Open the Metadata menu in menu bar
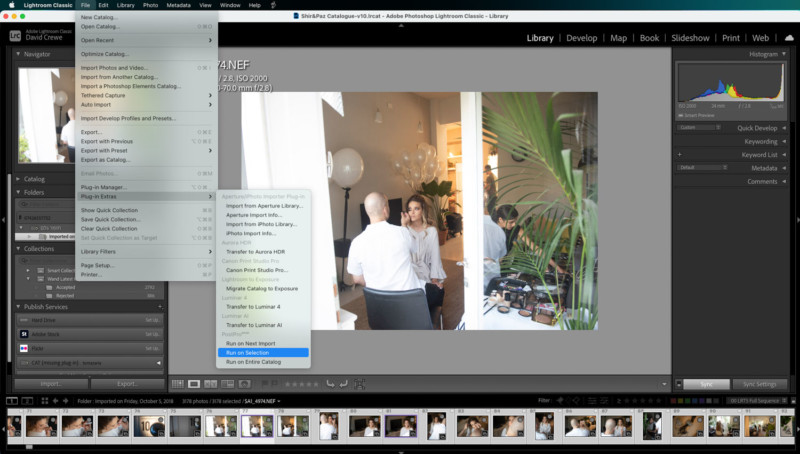This screenshot has width=800, height=454. (179, 5)
